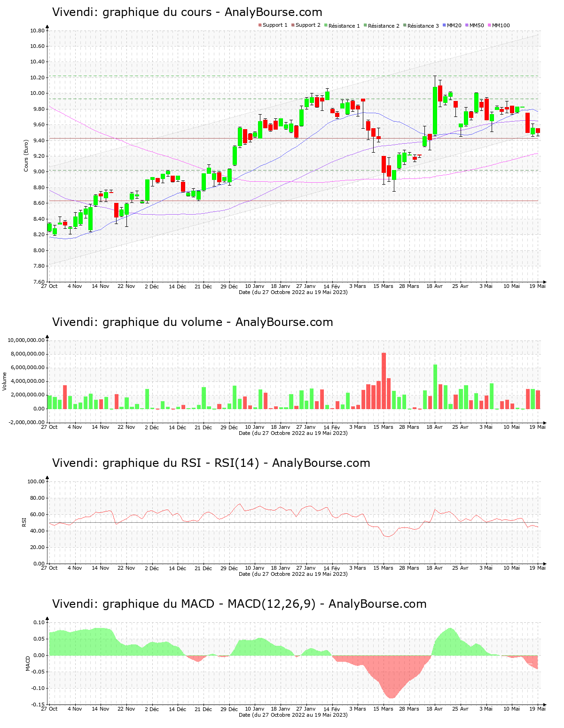Screen dimensions: 564x728
Task: Select the 'Résistance 3' legend label
Action: pos(423,26)
